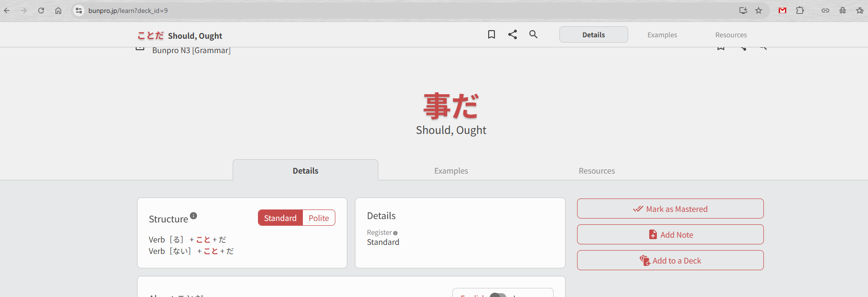The width and height of the screenshot is (868, 297).
Task: Toggle the English/Japanese language switch
Action: click(498, 295)
